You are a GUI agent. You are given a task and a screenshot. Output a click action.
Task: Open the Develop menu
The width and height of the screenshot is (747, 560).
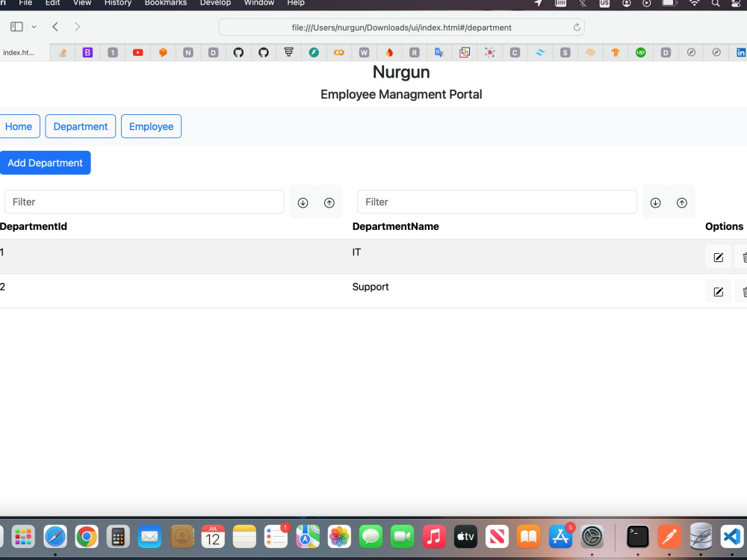(x=215, y=3)
